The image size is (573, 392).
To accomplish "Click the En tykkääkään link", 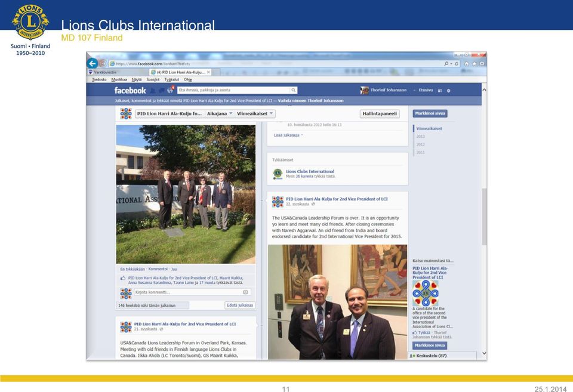I will [x=133, y=269].
